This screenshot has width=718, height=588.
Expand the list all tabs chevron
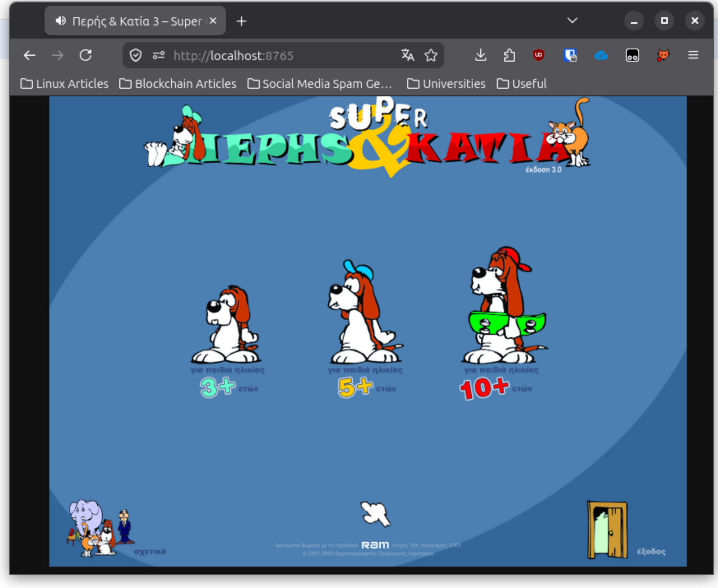point(572,21)
